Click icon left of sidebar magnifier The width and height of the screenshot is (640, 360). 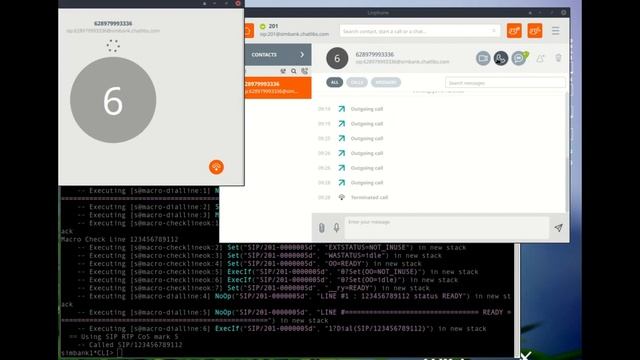tap(283, 71)
